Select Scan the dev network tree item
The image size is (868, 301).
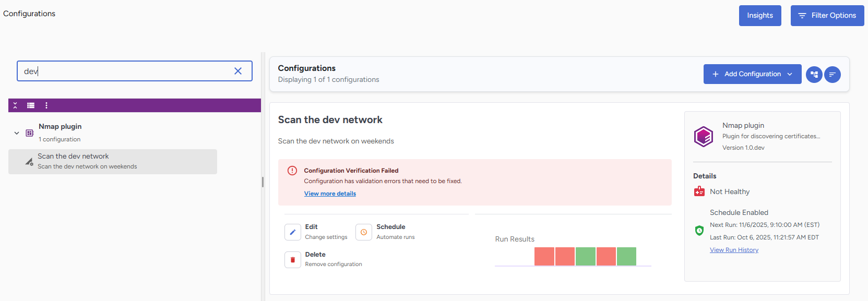(x=112, y=161)
